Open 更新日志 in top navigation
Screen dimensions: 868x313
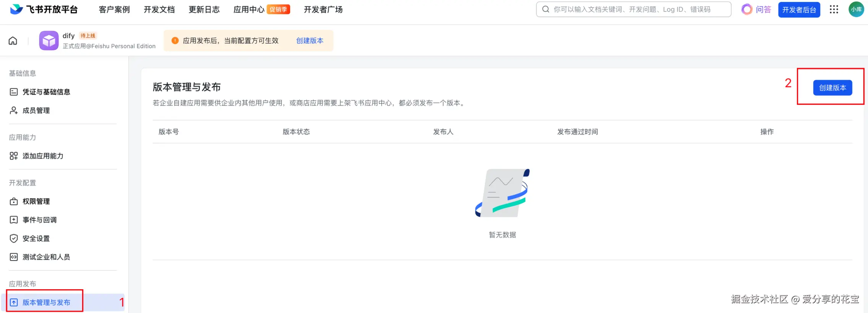(204, 10)
